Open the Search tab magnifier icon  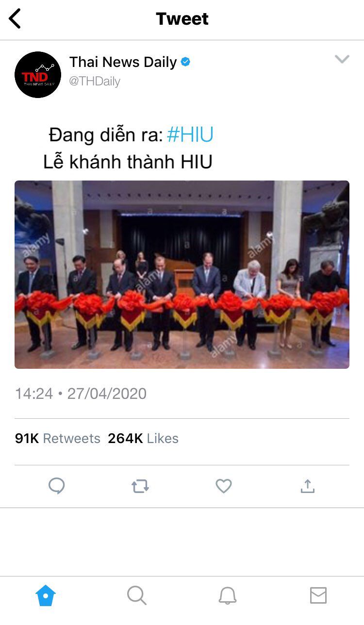(x=137, y=595)
